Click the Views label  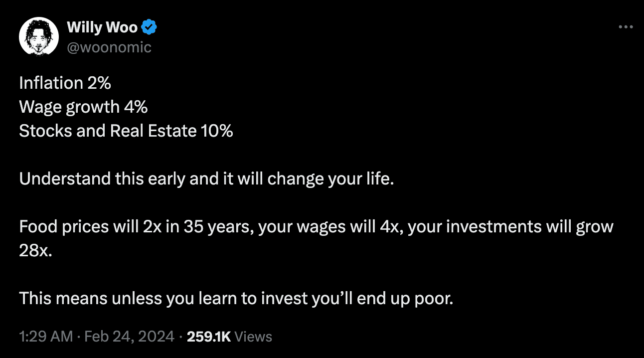coord(253,337)
